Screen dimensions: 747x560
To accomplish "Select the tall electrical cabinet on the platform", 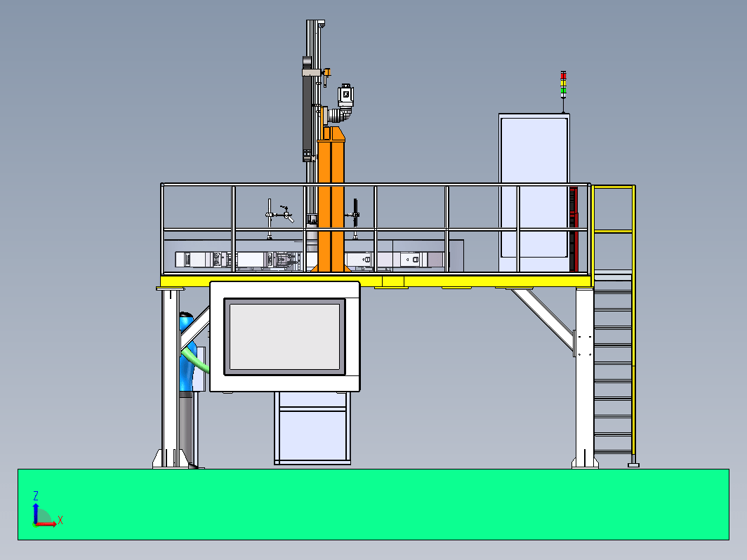I will [x=534, y=192].
